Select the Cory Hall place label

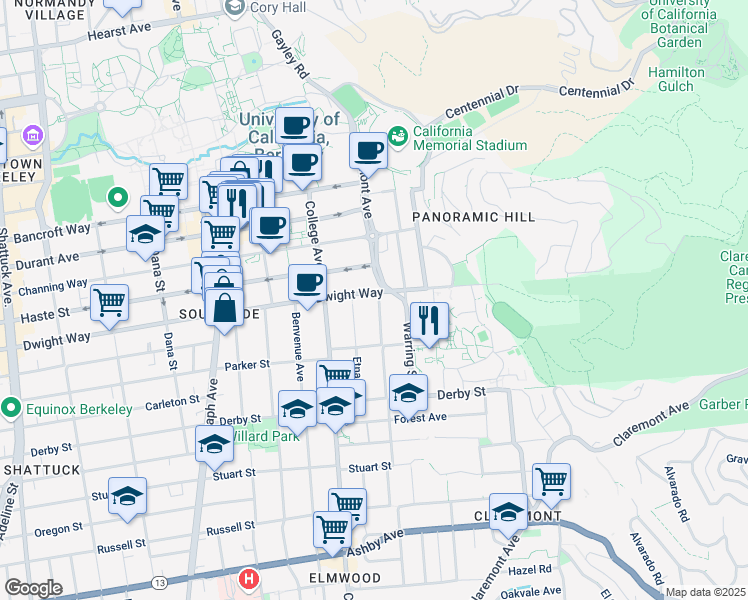278,8
